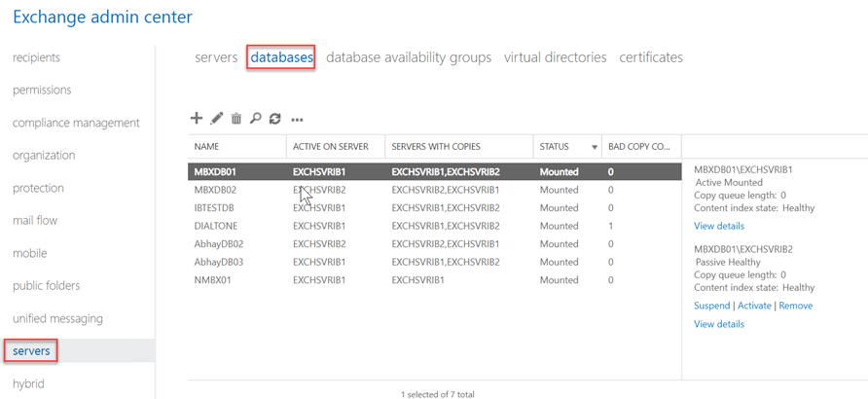Open public folders section
868x399 pixels.
(47, 285)
